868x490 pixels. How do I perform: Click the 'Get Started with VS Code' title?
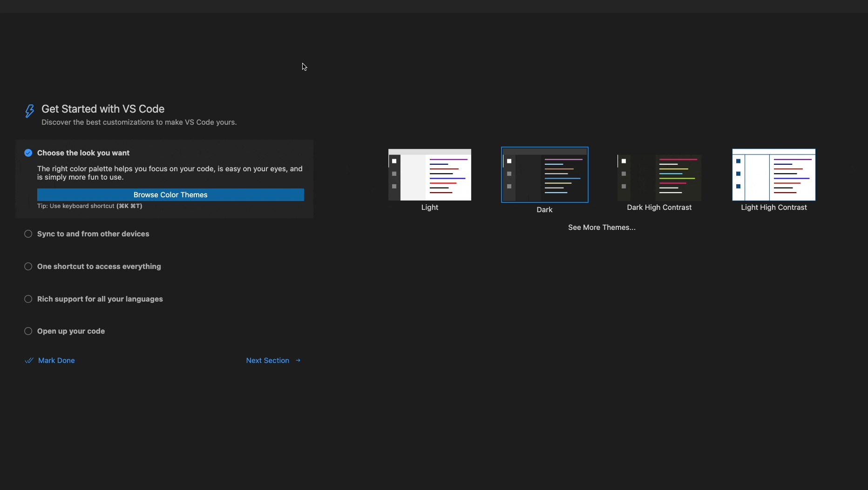[103, 109]
